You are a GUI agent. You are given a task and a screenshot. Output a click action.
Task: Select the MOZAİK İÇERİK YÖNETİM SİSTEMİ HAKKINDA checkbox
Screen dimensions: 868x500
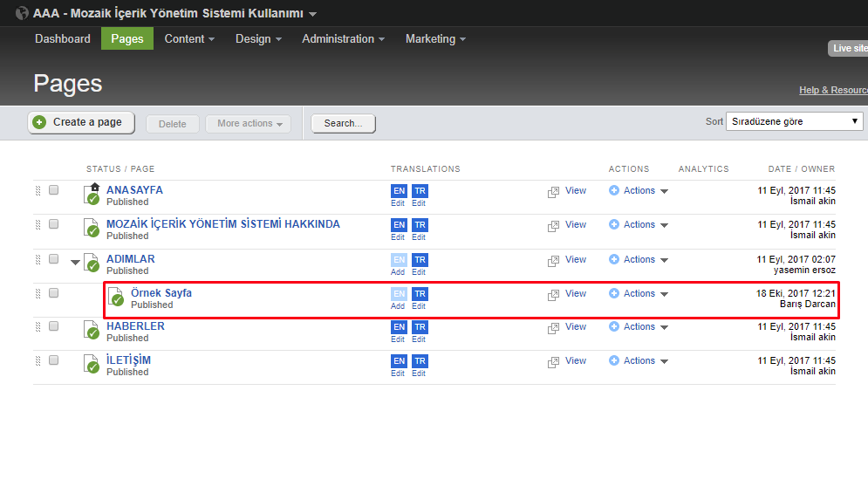coord(54,224)
